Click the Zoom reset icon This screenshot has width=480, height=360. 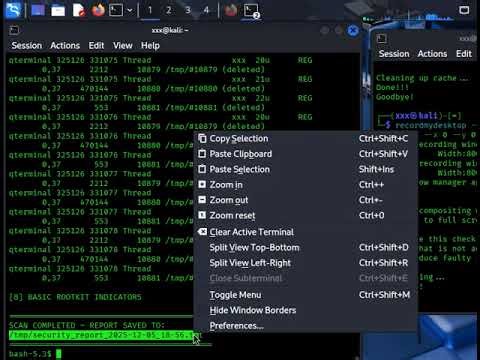click(x=202, y=215)
